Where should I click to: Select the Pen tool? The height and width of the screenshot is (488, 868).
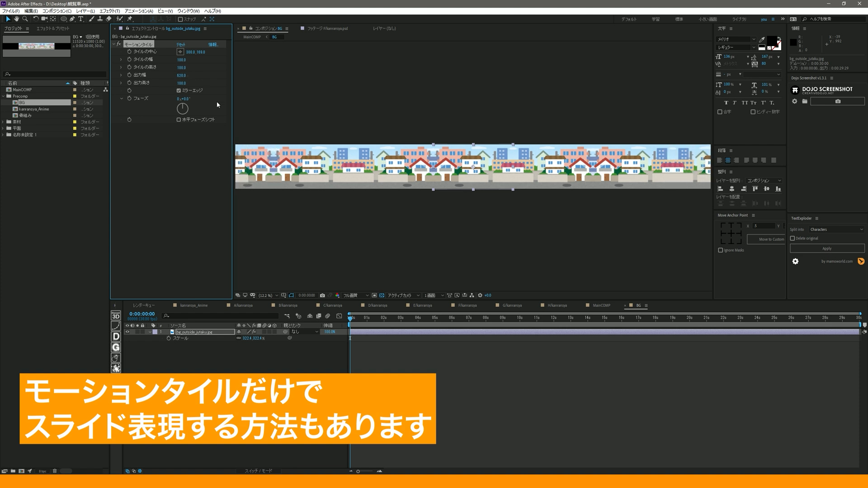[x=72, y=19]
